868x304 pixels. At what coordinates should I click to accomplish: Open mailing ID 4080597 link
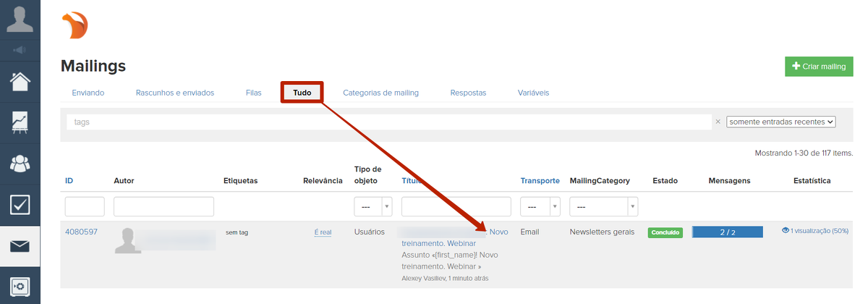81,232
